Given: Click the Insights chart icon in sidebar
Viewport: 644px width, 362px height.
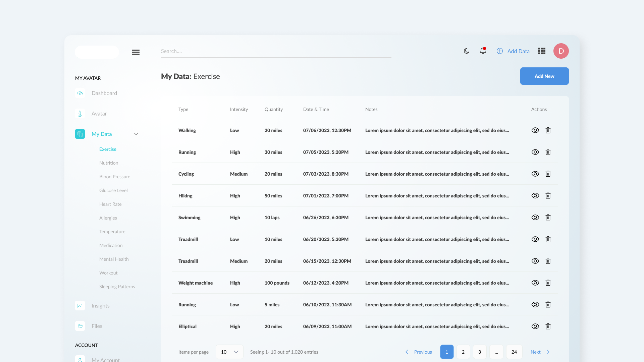Looking at the screenshot, I should (x=80, y=306).
